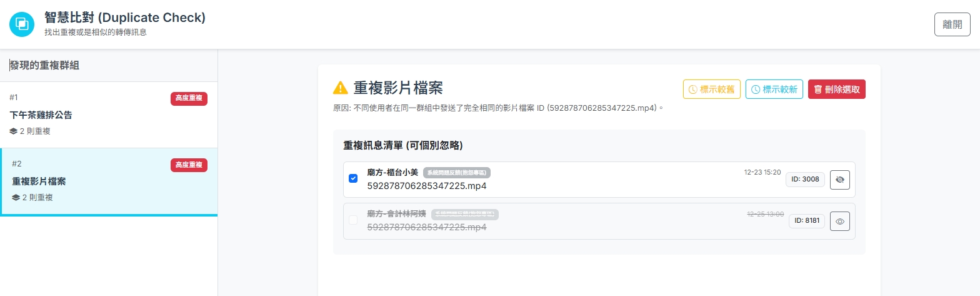Click the layers icon under 下午茶雞排公告
980x296 pixels.
coord(14,131)
